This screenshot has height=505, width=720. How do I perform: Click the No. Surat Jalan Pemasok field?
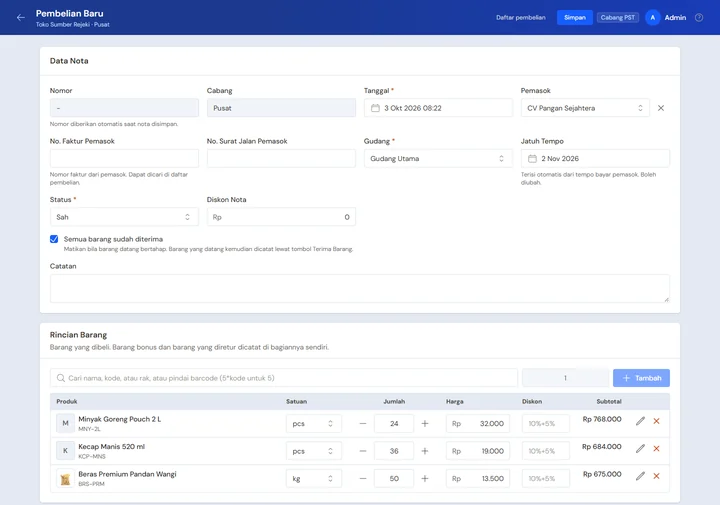tap(281, 158)
